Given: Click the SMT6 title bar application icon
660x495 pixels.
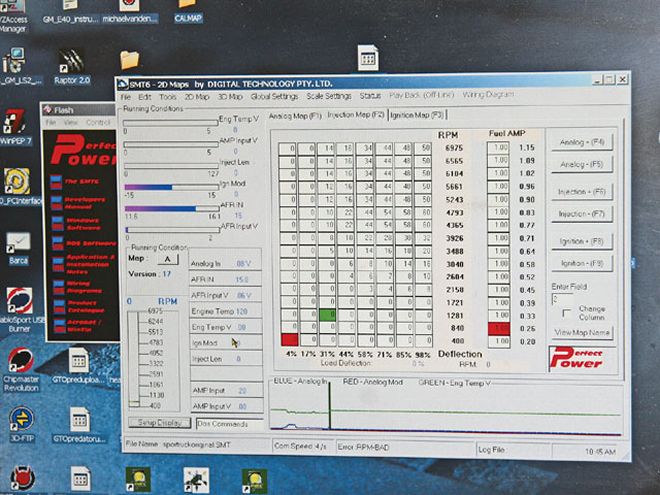Looking at the screenshot, I should coord(122,84).
